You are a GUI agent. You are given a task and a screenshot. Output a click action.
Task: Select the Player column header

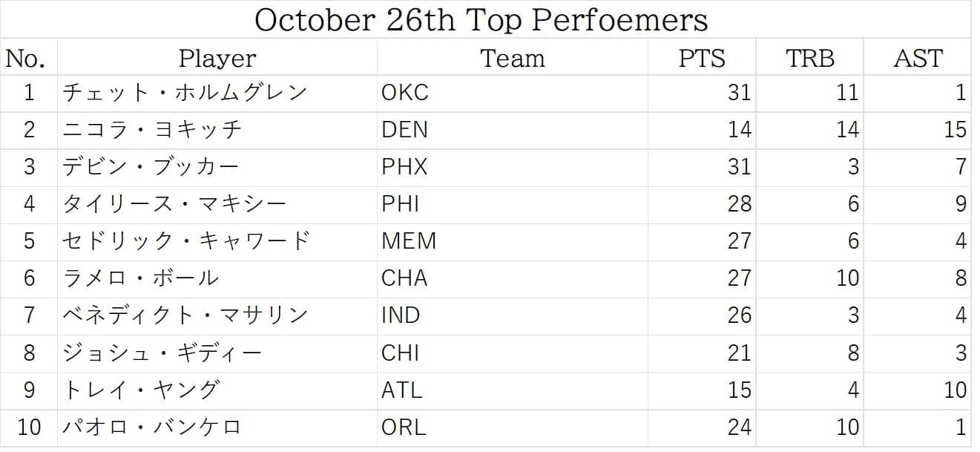217,58
